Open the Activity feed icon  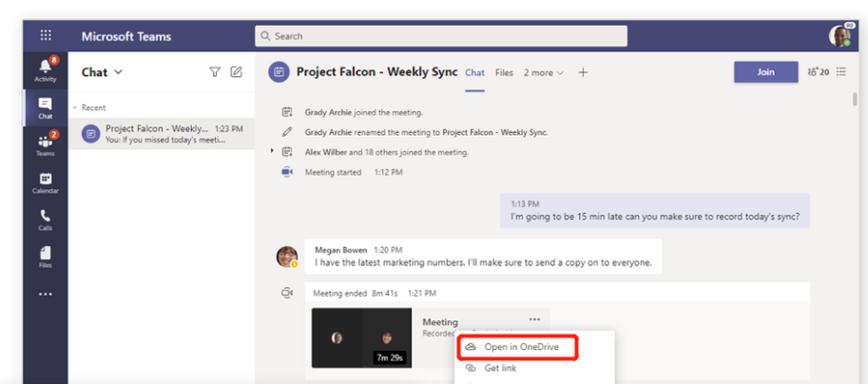[45, 69]
